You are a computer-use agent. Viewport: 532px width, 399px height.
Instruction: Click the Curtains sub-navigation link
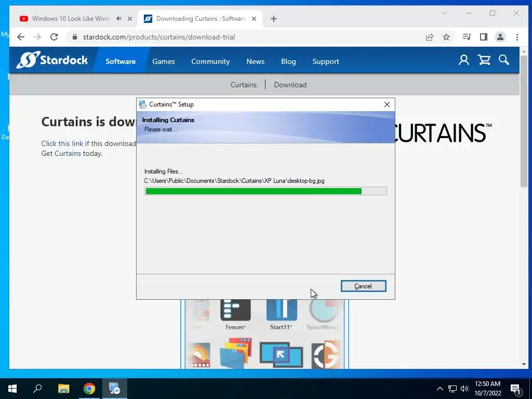click(x=244, y=85)
